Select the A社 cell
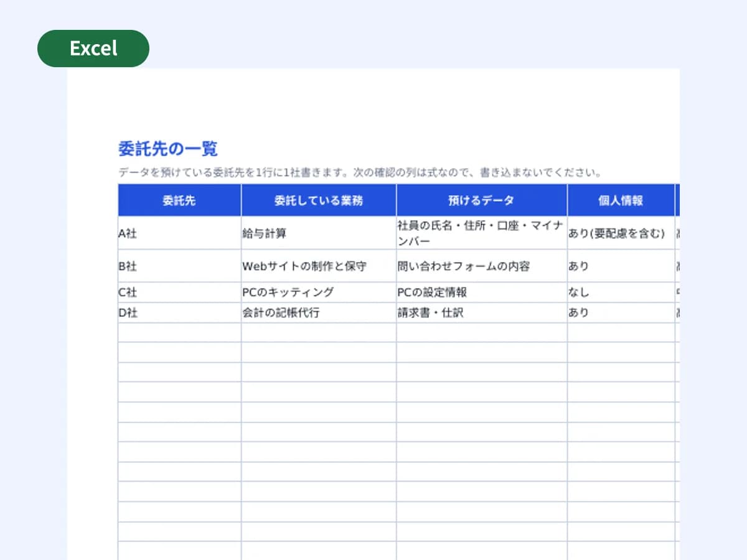 coord(179,233)
